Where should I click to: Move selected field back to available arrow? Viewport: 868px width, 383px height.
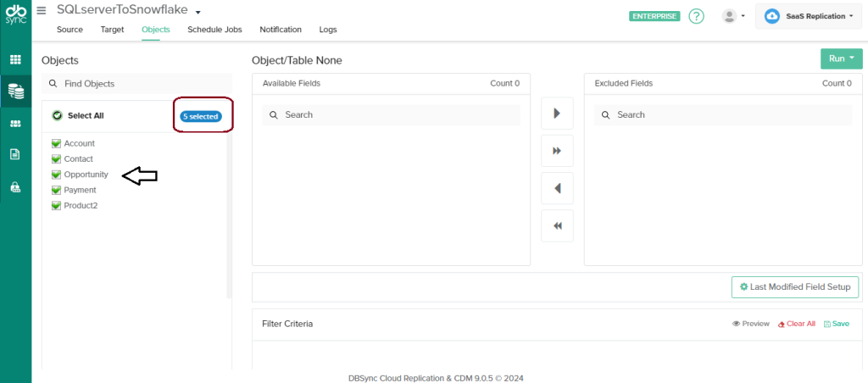557,188
